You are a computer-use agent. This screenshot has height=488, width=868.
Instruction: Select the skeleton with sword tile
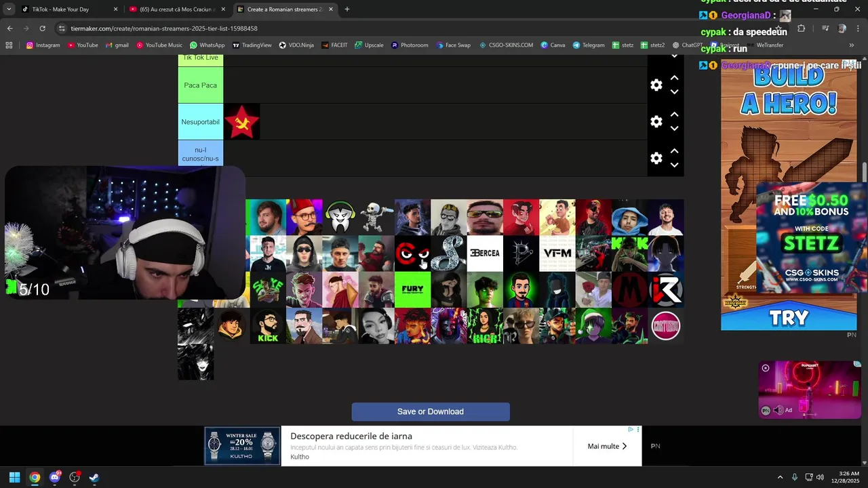[x=376, y=217]
